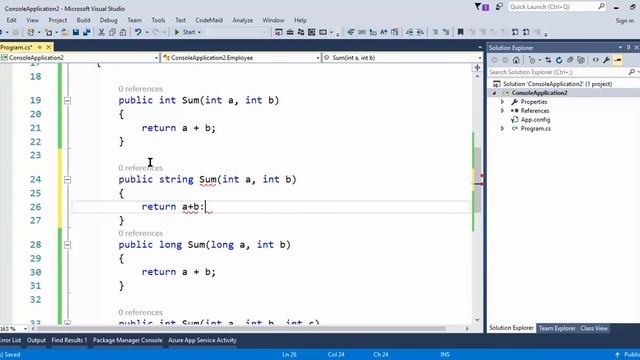Collapse the int Sum method at line 19
The image size is (640, 360).
[67, 100]
